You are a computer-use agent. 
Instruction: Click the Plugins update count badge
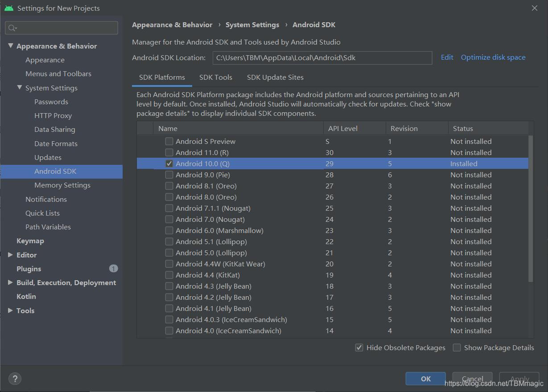pyautogui.click(x=113, y=269)
